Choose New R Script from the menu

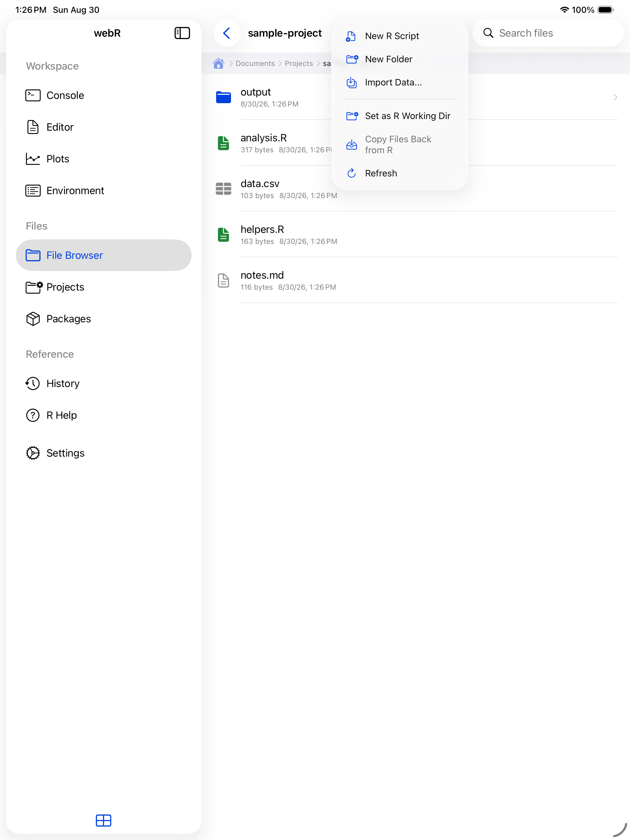coord(400,36)
